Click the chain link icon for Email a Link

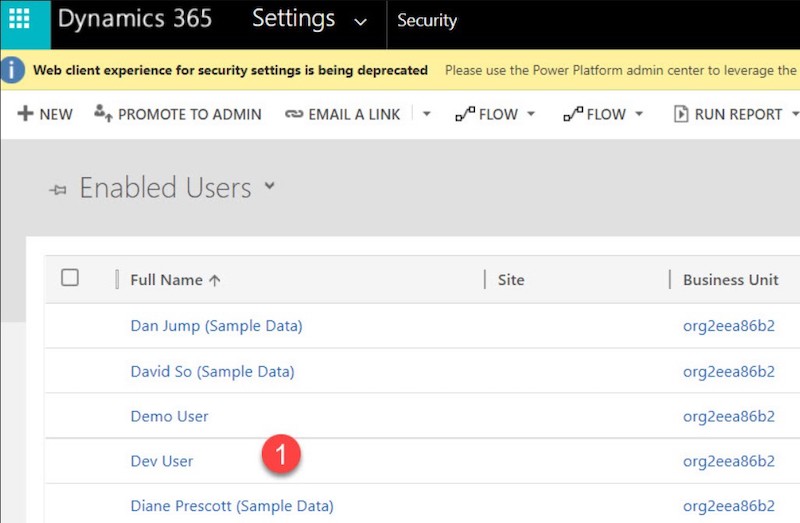[x=294, y=114]
